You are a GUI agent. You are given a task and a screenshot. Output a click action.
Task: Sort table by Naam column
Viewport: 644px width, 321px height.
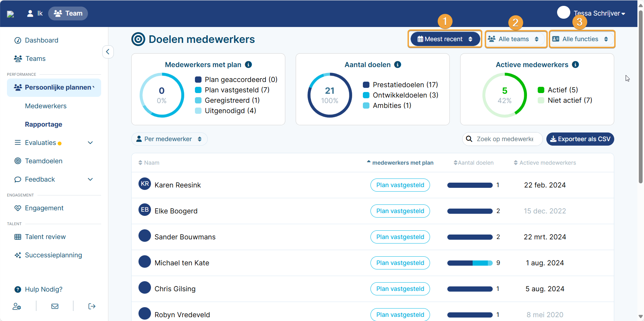[149, 163]
